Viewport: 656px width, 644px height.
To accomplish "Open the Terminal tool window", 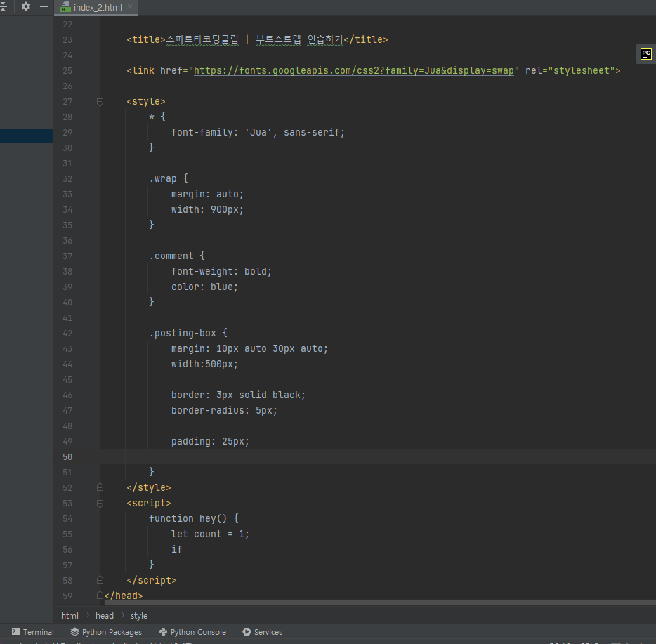I will point(33,632).
